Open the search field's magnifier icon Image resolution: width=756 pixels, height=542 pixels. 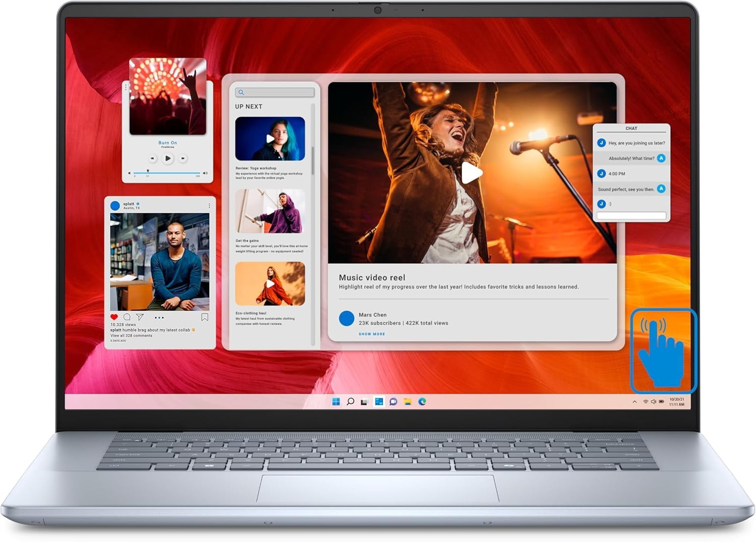click(242, 92)
